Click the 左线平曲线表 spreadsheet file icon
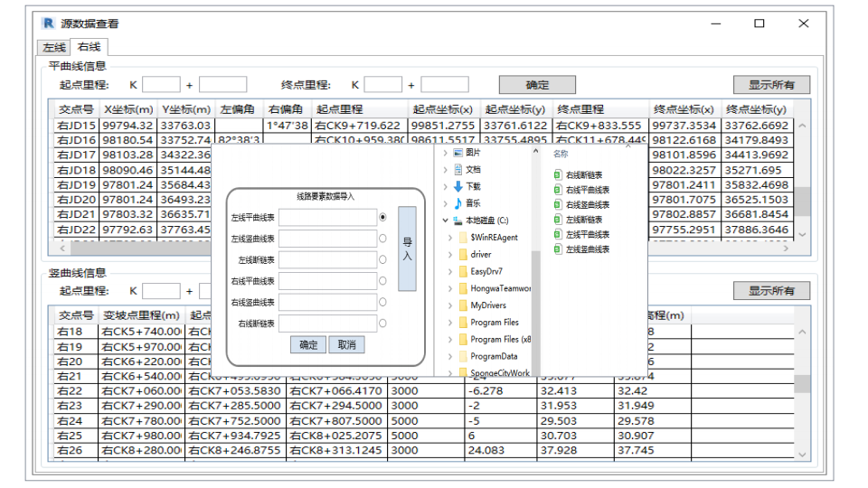The height and width of the screenshot is (488, 868). tap(558, 235)
